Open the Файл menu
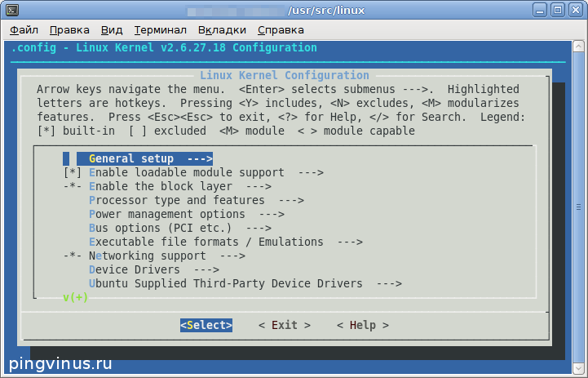 pos(24,30)
